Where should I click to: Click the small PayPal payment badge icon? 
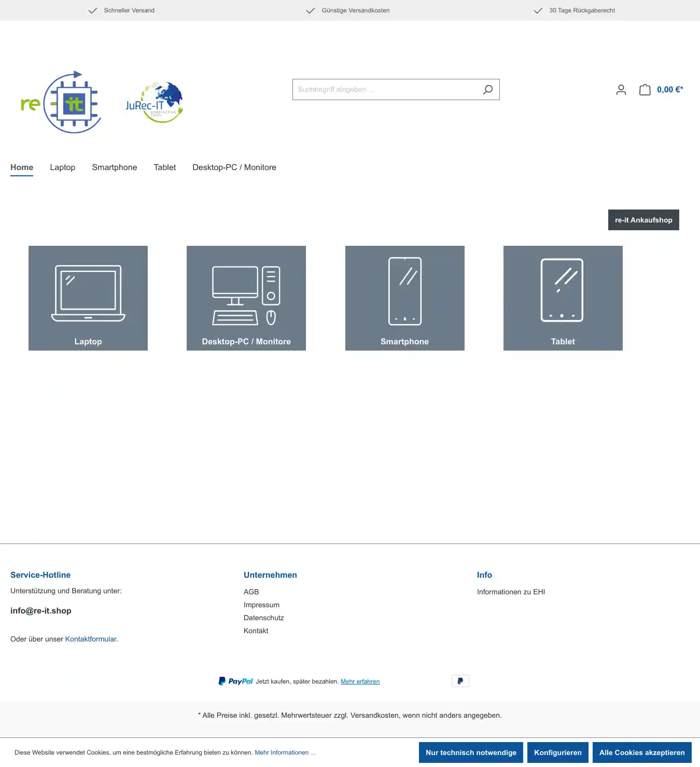coord(460,681)
